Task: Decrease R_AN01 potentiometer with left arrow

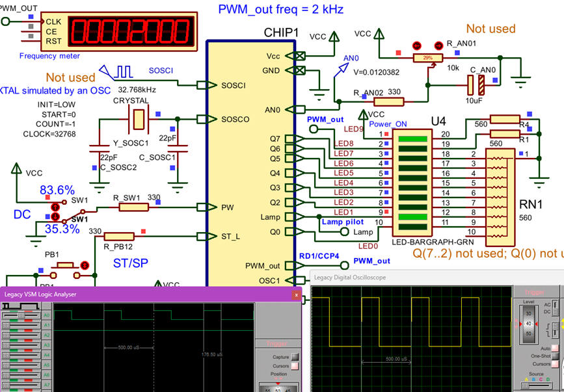Action: (x=417, y=46)
